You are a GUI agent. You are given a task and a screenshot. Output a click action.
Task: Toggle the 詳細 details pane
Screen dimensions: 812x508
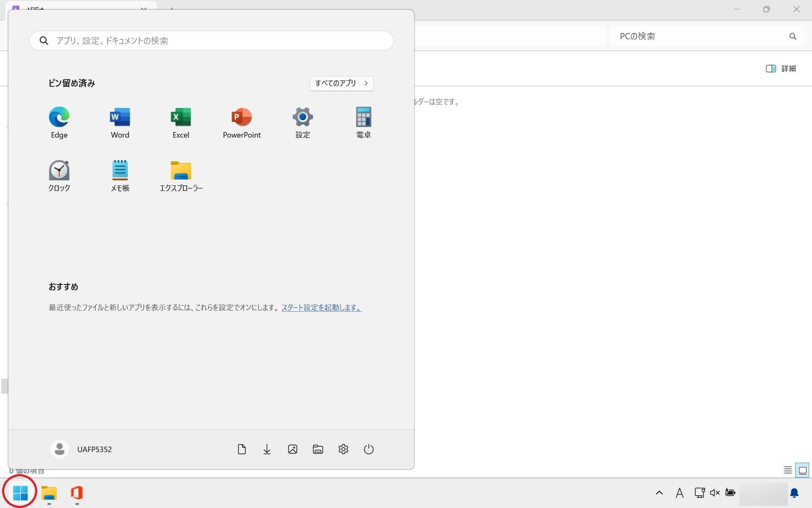[781, 69]
